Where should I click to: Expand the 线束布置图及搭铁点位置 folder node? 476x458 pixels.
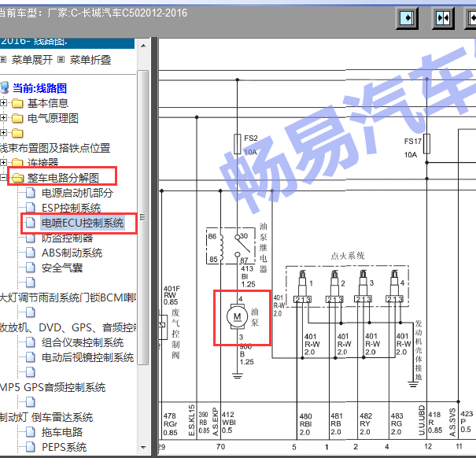click(3, 133)
